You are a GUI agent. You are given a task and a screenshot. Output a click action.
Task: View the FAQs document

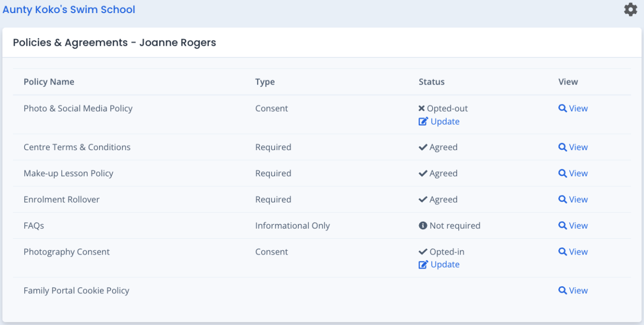[x=578, y=226]
